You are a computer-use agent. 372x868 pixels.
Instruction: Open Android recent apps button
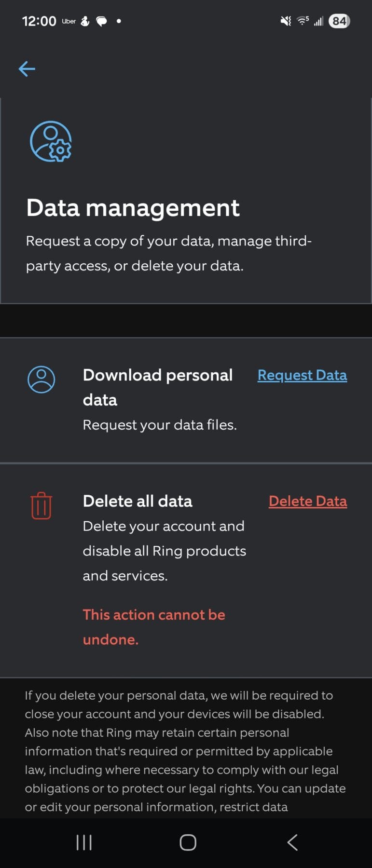(x=84, y=842)
